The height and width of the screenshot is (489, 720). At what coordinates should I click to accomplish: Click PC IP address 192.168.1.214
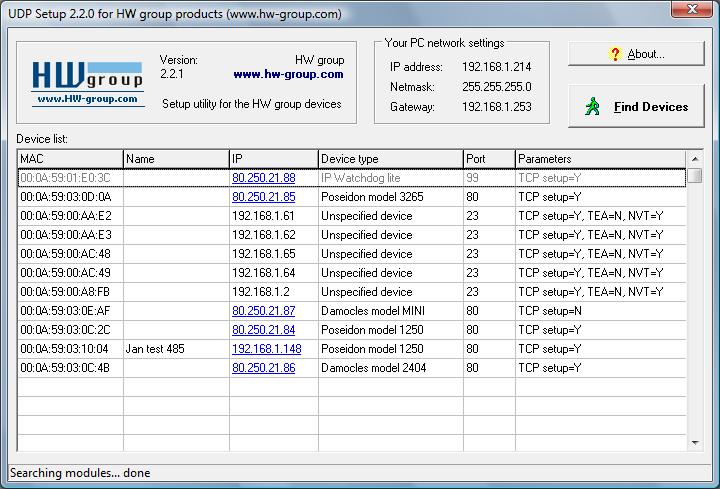tap(496, 67)
